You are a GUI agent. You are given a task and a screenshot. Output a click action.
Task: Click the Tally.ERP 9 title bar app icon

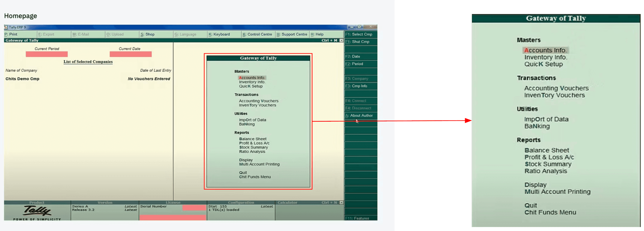click(6, 27)
